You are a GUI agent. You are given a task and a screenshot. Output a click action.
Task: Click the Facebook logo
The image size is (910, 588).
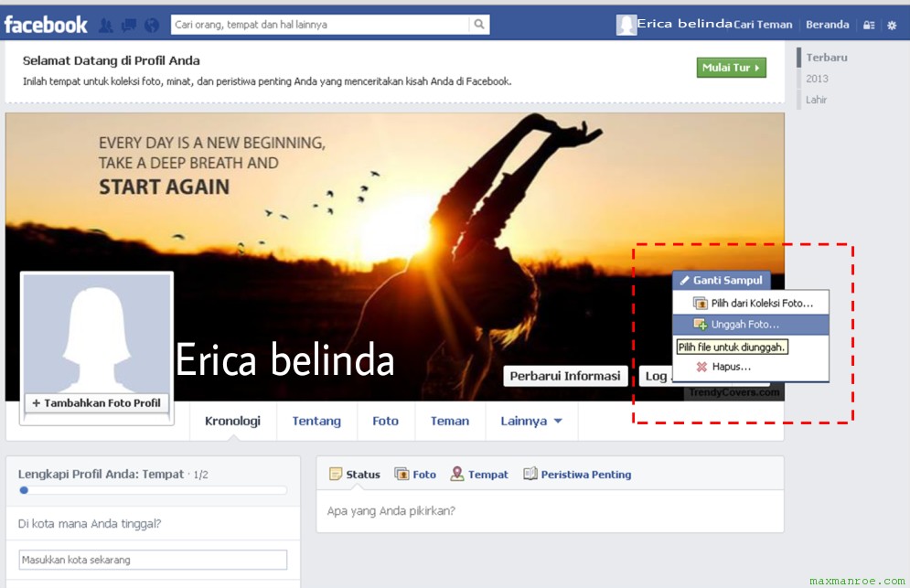(46, 25)
